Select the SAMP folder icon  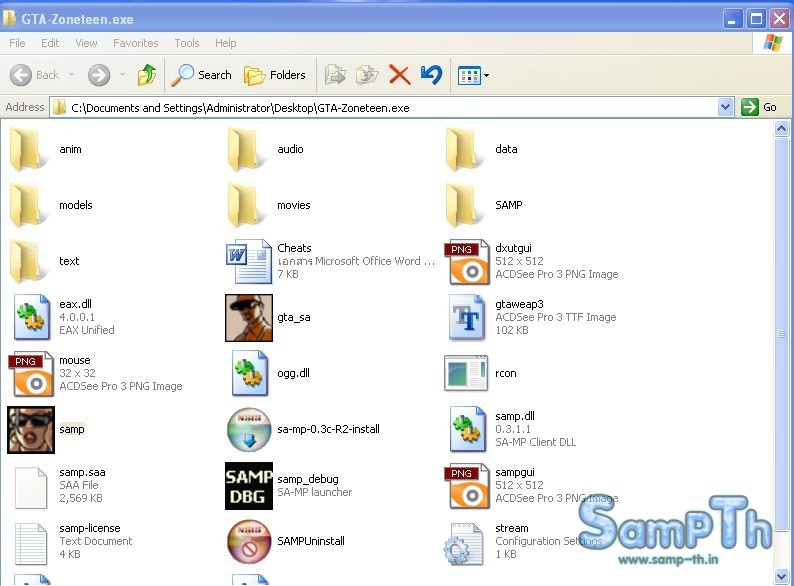coord(466,205)
